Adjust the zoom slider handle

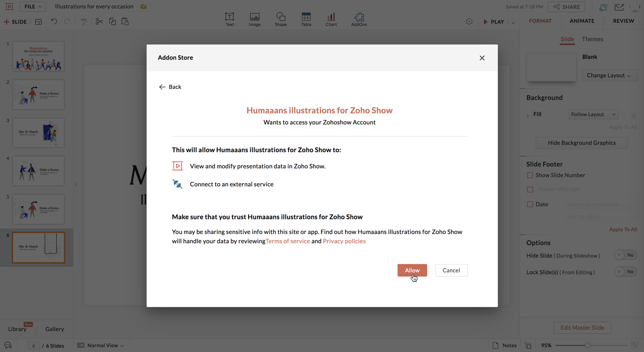[x=587, y=346]
